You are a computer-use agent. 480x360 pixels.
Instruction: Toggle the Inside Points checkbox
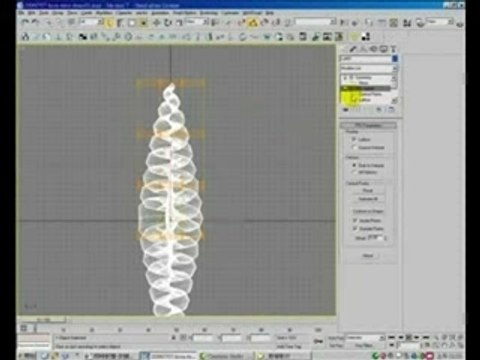355,220
